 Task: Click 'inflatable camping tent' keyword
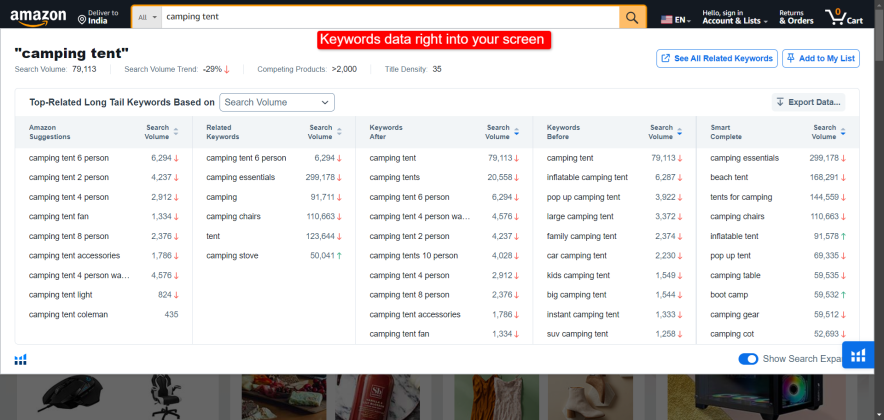click(587, 178)
